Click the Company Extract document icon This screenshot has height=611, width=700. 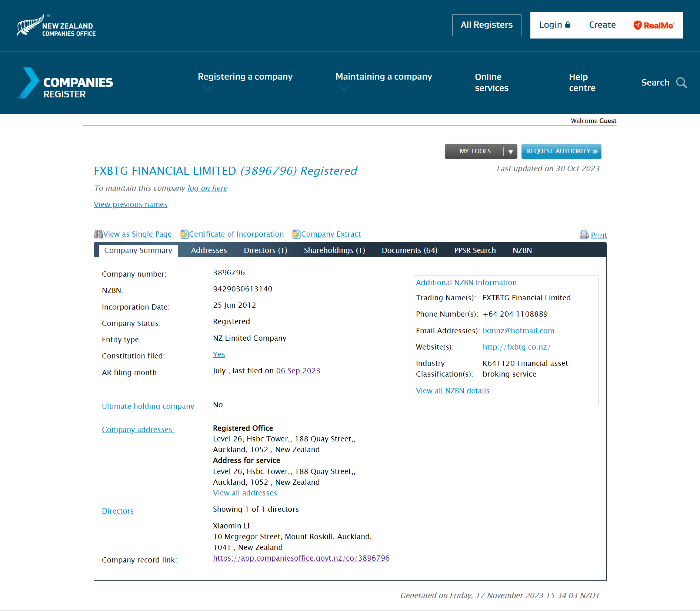click(x=296, y=234)
